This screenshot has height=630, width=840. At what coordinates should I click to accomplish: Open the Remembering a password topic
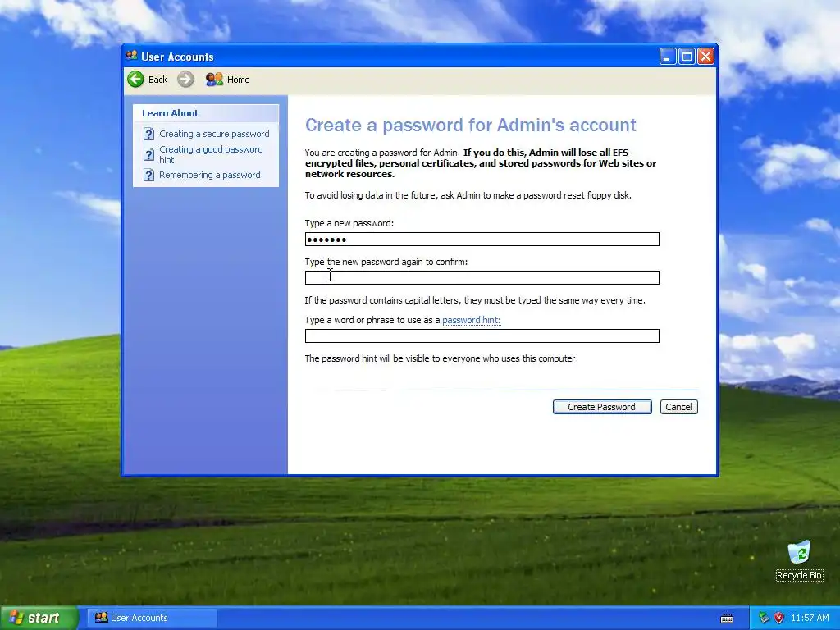(209, 176)
